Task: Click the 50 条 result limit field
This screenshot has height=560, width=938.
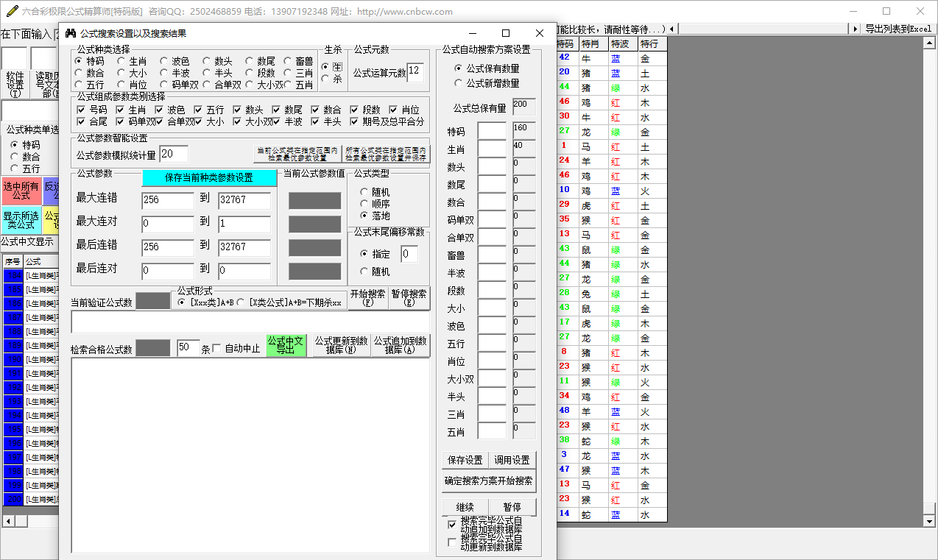Action: 188,348
